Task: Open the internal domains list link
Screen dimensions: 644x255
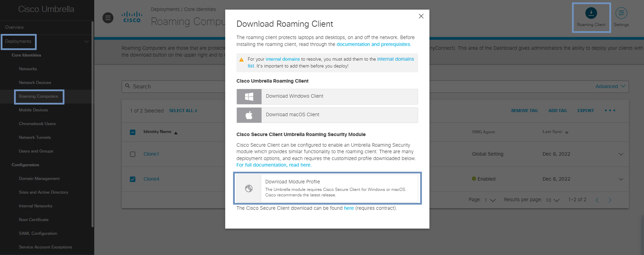Action: pyautogui.click(x=396, y=59)
